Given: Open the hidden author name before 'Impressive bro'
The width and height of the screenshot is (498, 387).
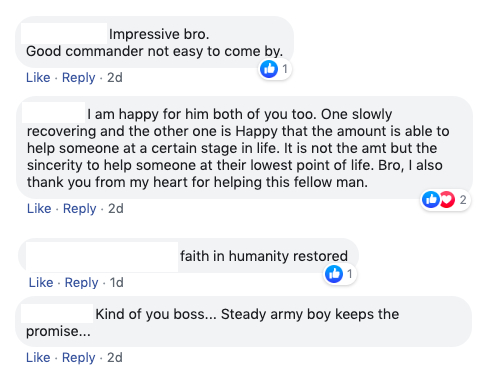Looking at the screenshot, I should 64,33.
